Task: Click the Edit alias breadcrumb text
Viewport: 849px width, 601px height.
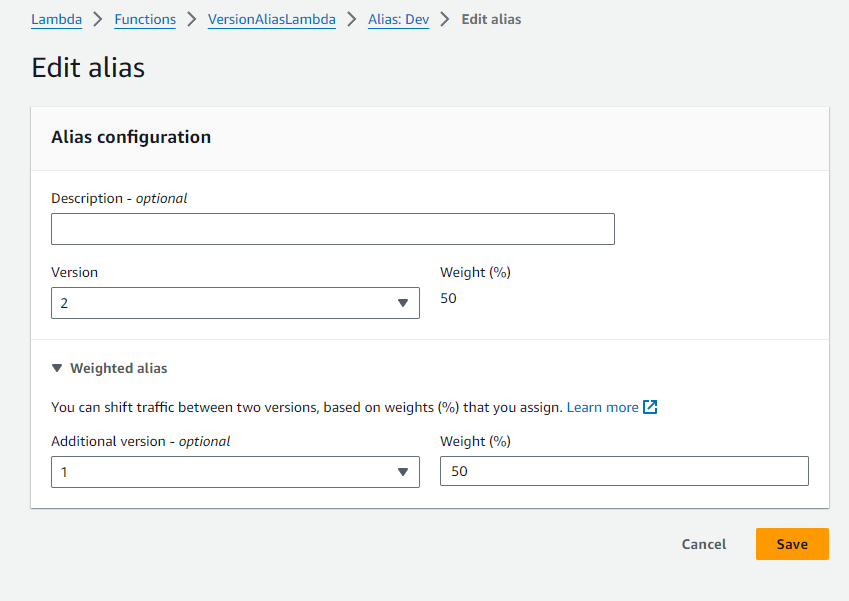Action: (x=491, y=19)
